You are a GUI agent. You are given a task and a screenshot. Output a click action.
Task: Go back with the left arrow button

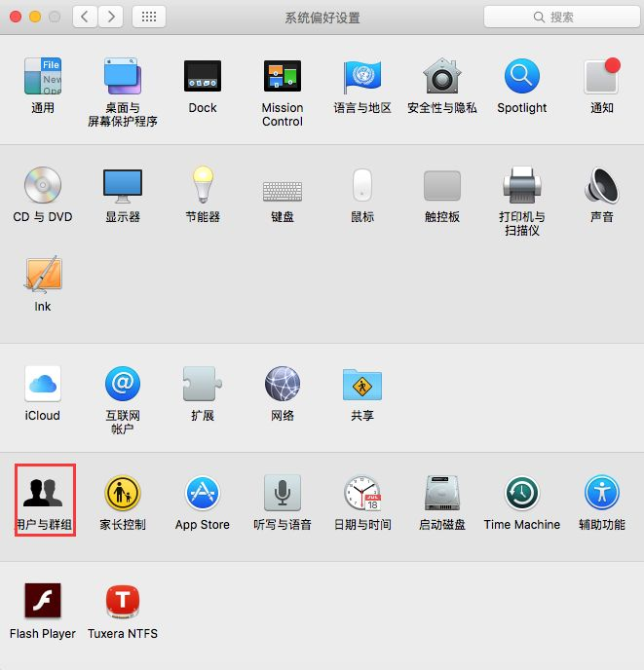click(x=85, y=17)
